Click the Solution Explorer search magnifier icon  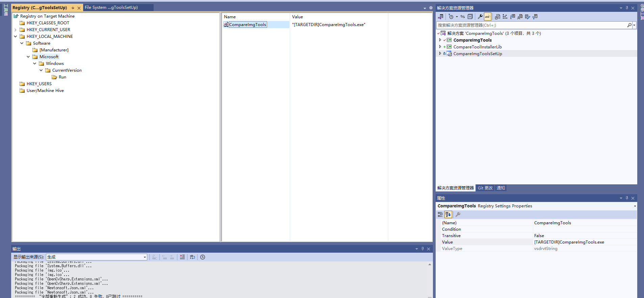(x=629, y=25)
